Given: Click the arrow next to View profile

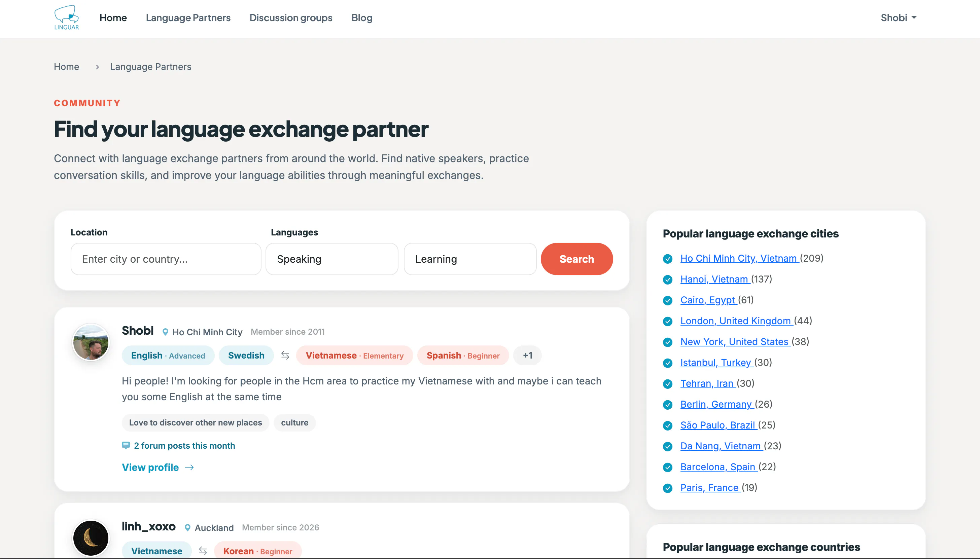Looking at the screenshot, I should [x=189, y=468].
